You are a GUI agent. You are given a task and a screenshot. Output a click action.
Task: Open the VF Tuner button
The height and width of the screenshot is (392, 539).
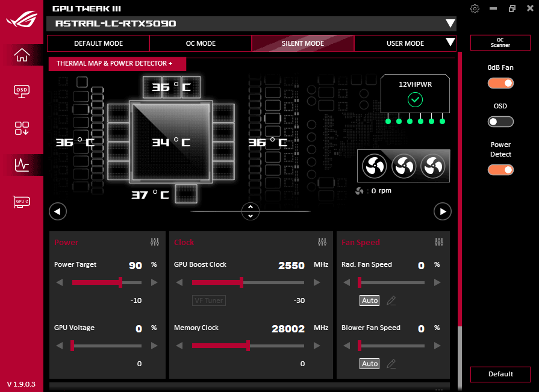click(208, 300)
